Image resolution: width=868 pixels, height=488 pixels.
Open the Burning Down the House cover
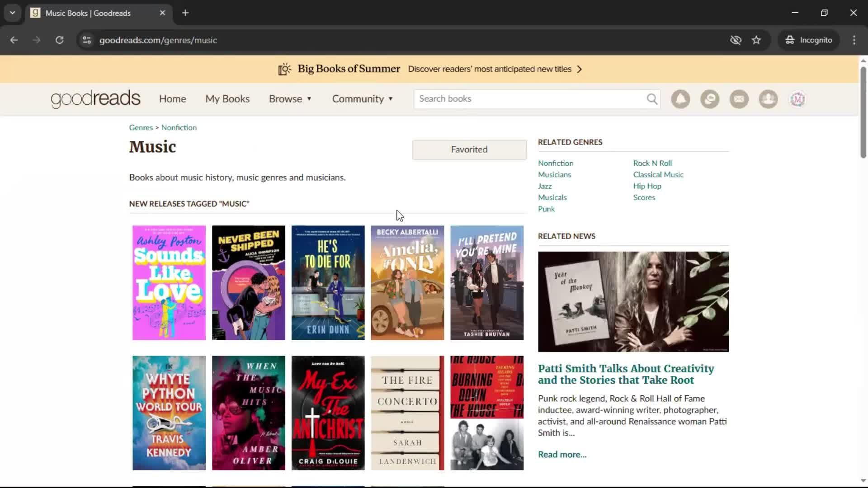[x=487, y=413]
